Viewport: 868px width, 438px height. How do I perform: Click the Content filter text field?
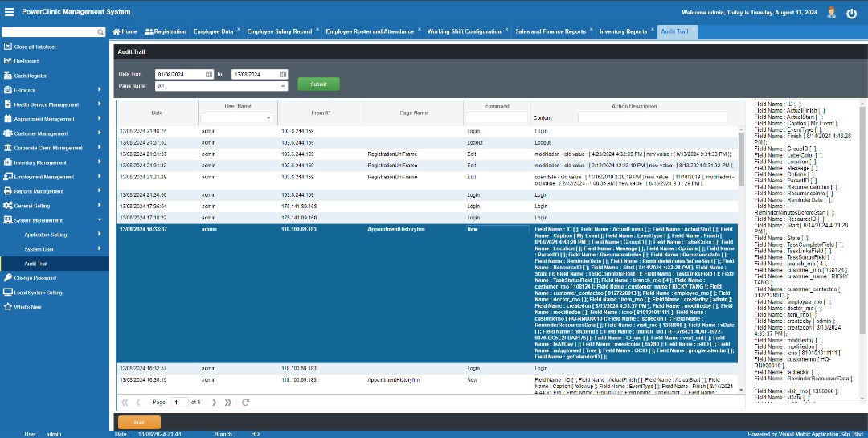pos(652,118)
